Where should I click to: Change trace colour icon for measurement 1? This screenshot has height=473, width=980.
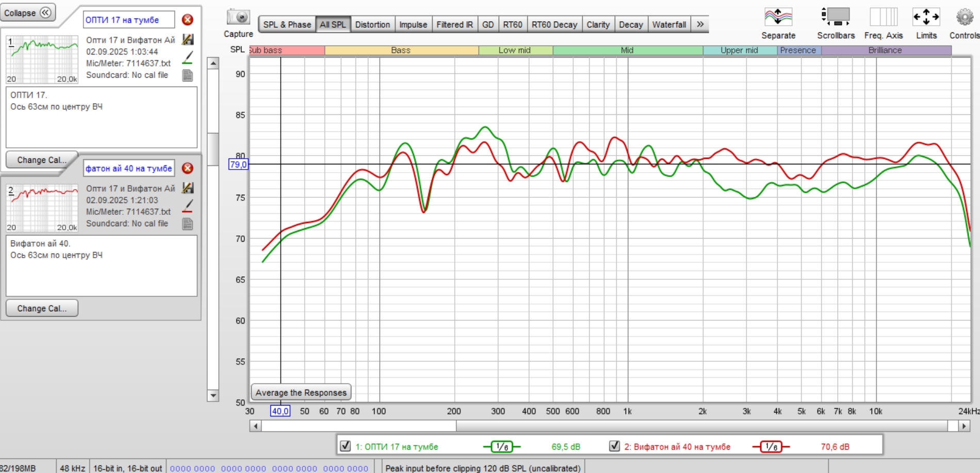point(188,58)
